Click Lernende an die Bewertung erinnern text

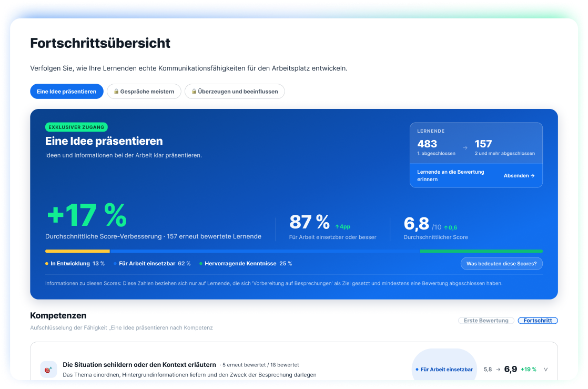pos(450,175)
